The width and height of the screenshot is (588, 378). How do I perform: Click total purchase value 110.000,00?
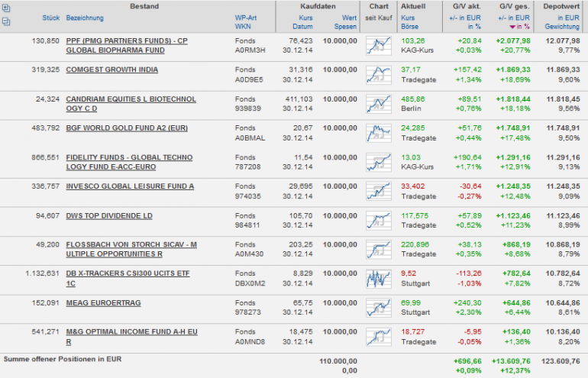pyautogui.click(x=338, y=361)
